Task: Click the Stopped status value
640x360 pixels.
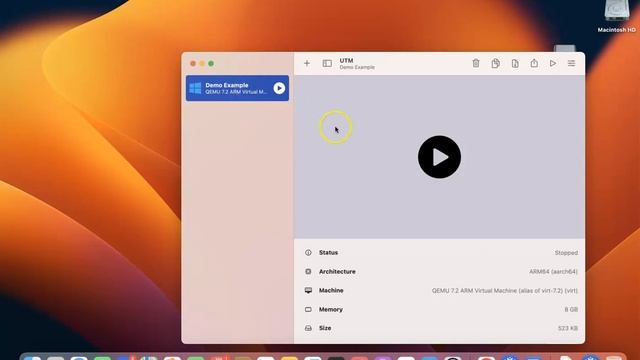Action: 566,253
